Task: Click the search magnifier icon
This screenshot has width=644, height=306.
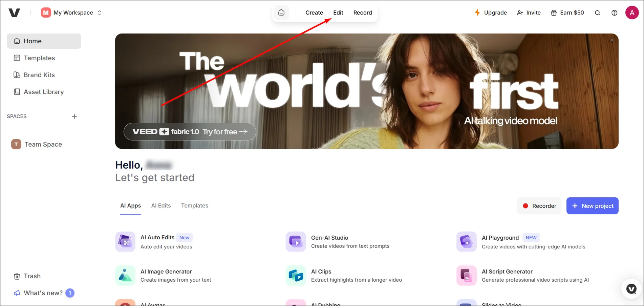Action: (597, 13)
